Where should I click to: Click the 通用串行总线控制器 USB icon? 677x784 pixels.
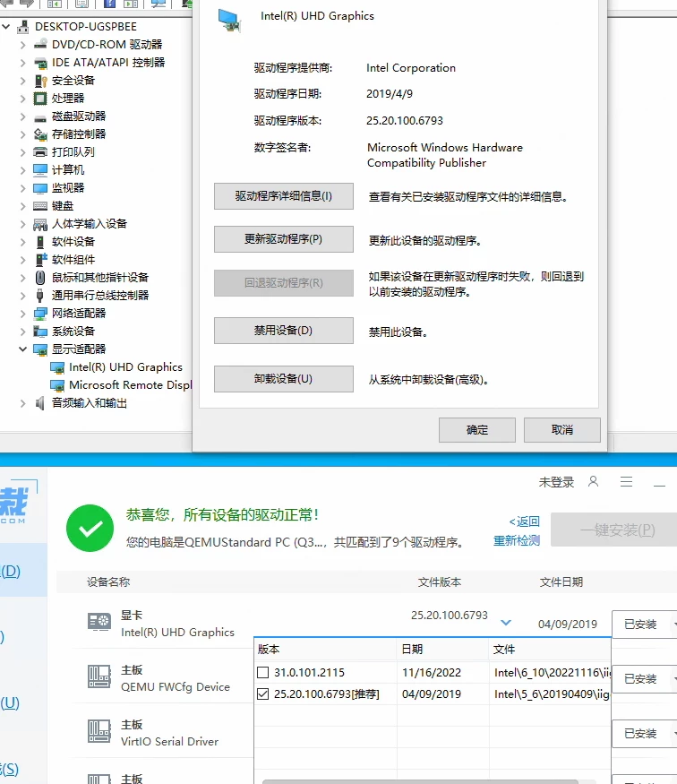pos(40,296)
